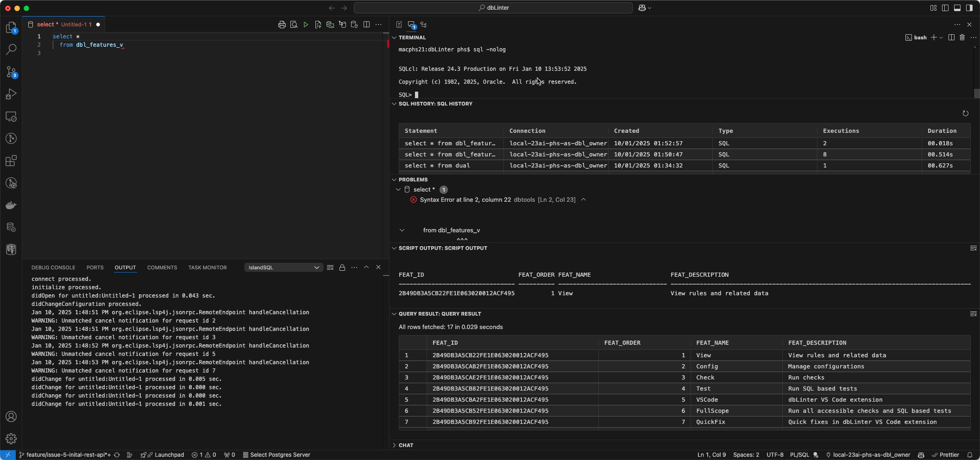Split the editor to the right

click(366, 25)
